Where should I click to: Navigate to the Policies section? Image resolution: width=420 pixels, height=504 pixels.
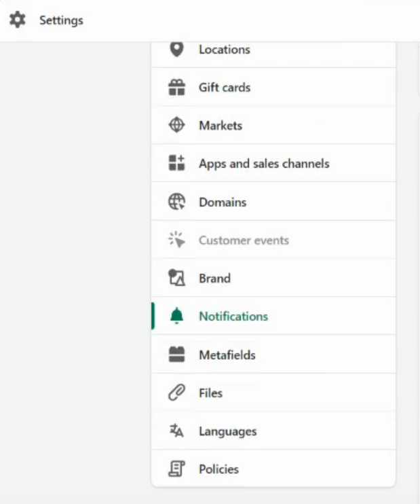[218, 469]
